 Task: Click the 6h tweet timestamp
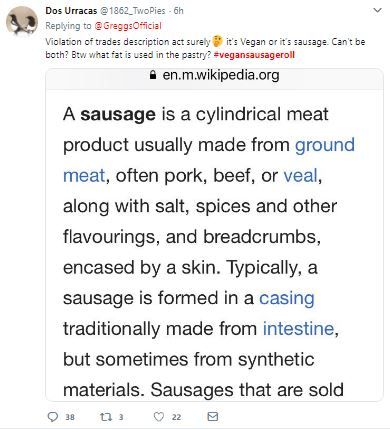coord(179,11)
